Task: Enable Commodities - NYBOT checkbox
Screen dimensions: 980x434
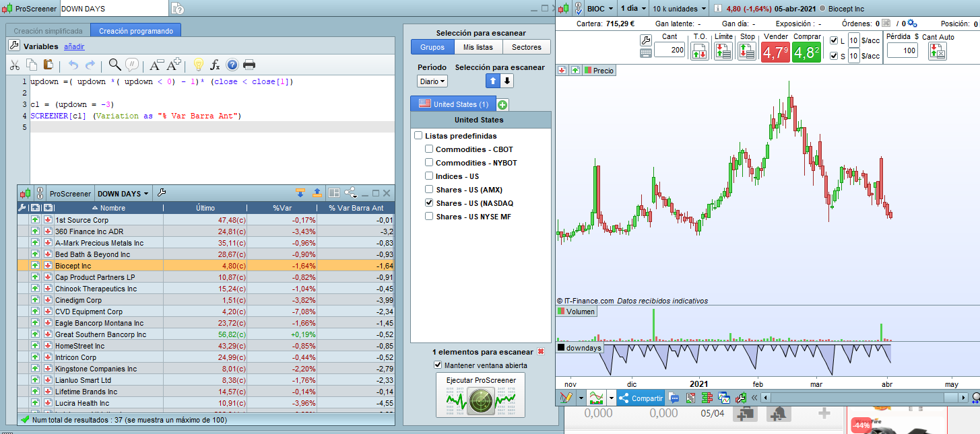Action: click(x=429, y=163)
